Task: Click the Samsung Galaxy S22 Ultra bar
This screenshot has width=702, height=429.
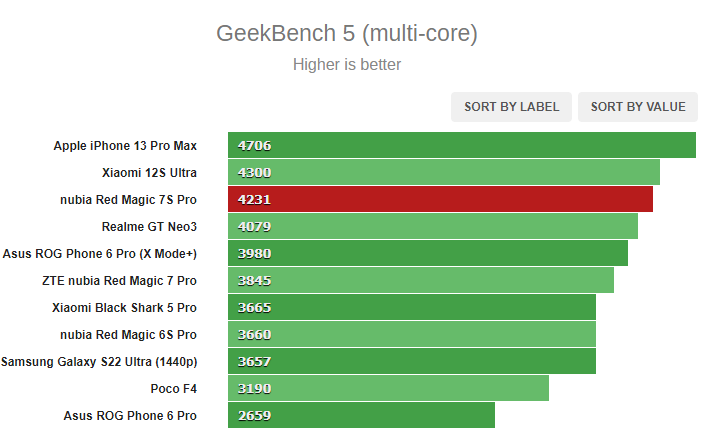Action: point(412,361)
